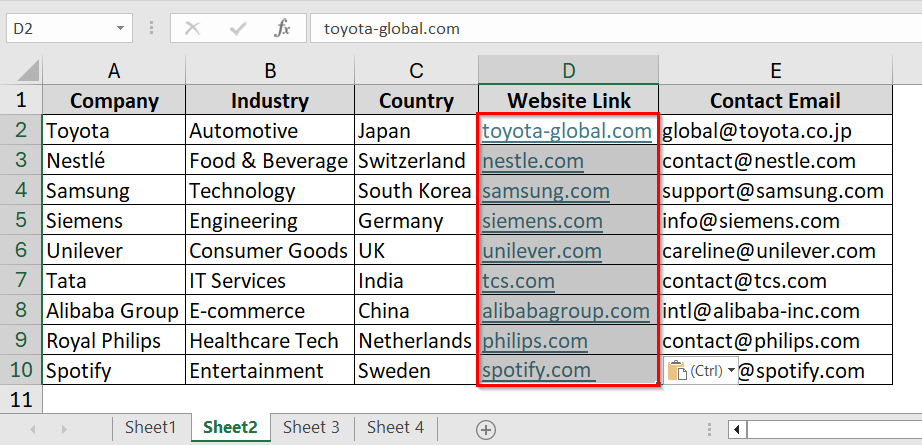Click horizontal scrollbar left arrow
Image resolution: width=922 pixels, height=445 pixels.
(737, 430)
